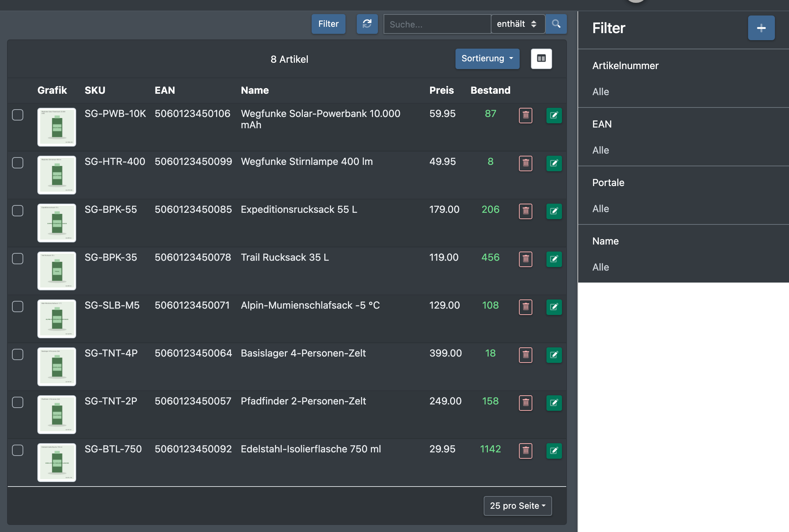This screenshot has height=532, width=789.
Task: Edit the Wegfunke Stirnlampe 400 lm row
Action: [554, 163]
